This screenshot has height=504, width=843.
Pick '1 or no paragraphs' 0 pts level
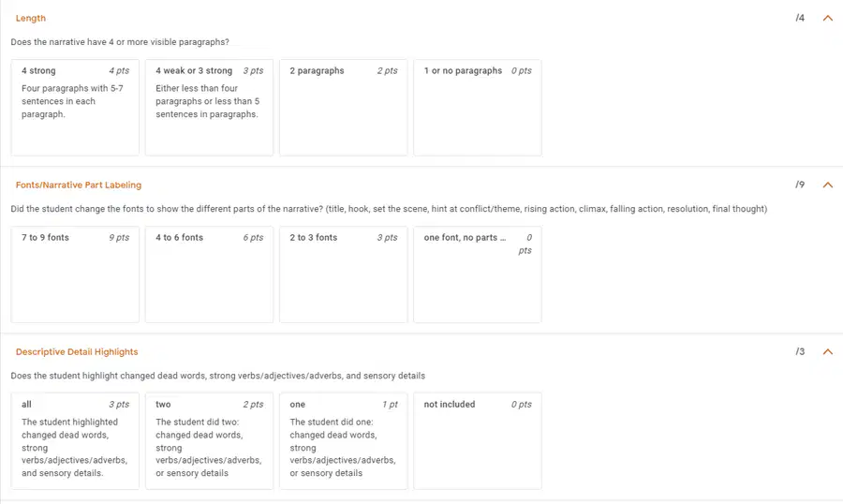coord(478,108)
